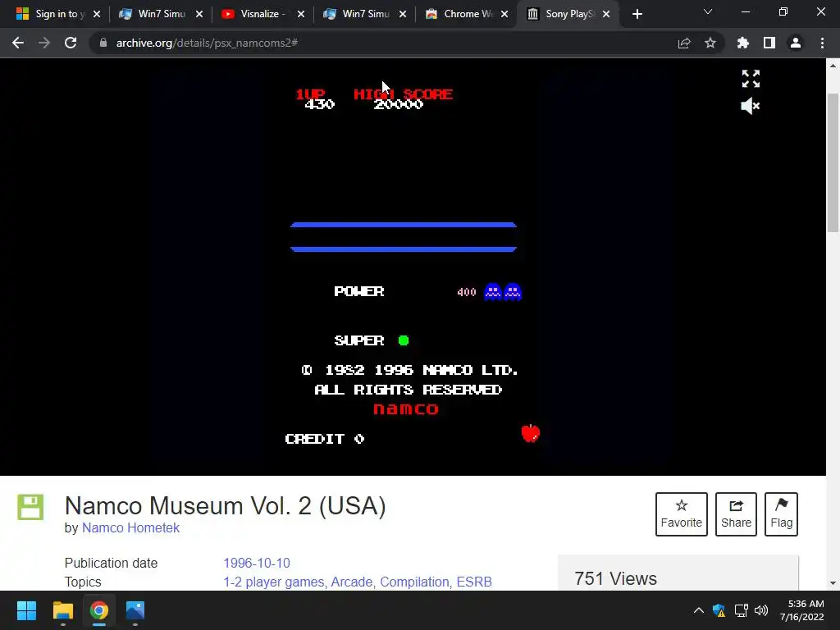The image size is (840, 630).
Task: Open the Windows Start menu
Action: click(x=26, y=610)
